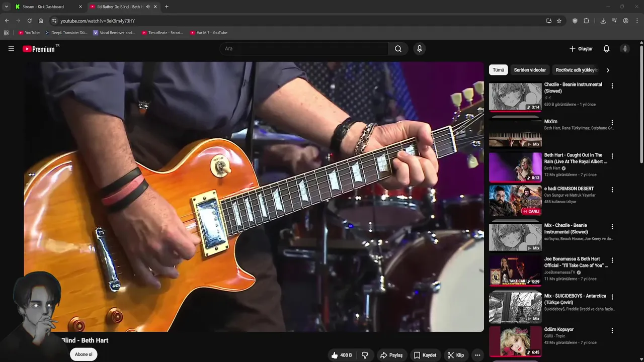644x362 pixels.
Task: Open Ödüm Kopuyor video thumbnail
Action: pos(515,341)
